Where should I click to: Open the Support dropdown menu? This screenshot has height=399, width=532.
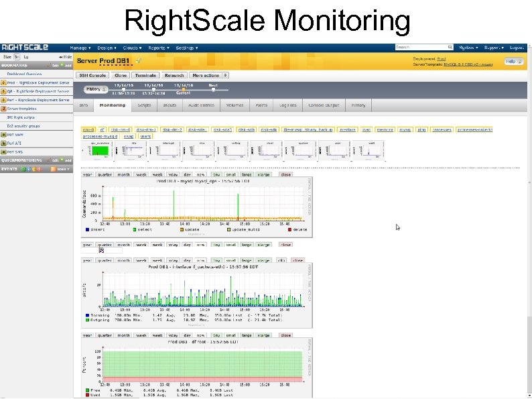coord(494,48)
